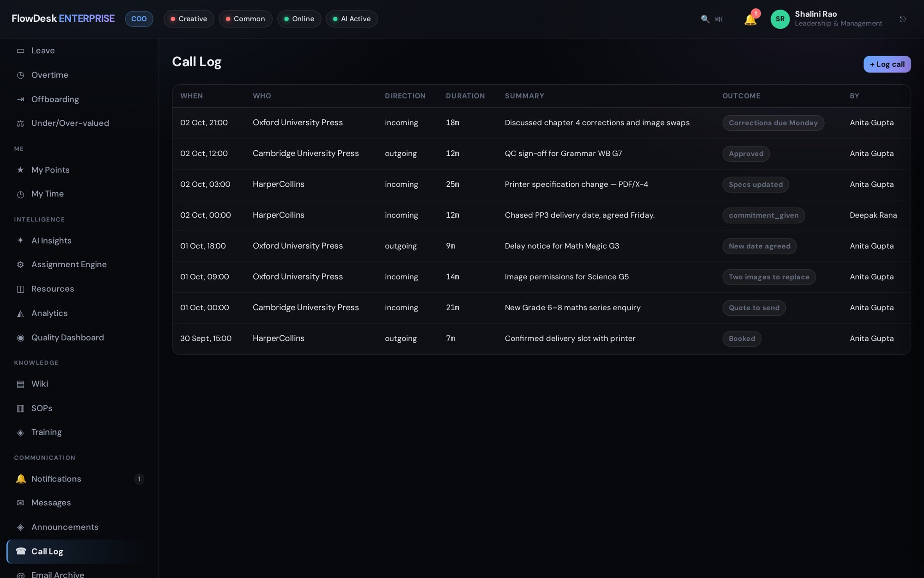
Task: Click the Call Log telephone icon
Action: pyautogui.click(x=21, y=551)
